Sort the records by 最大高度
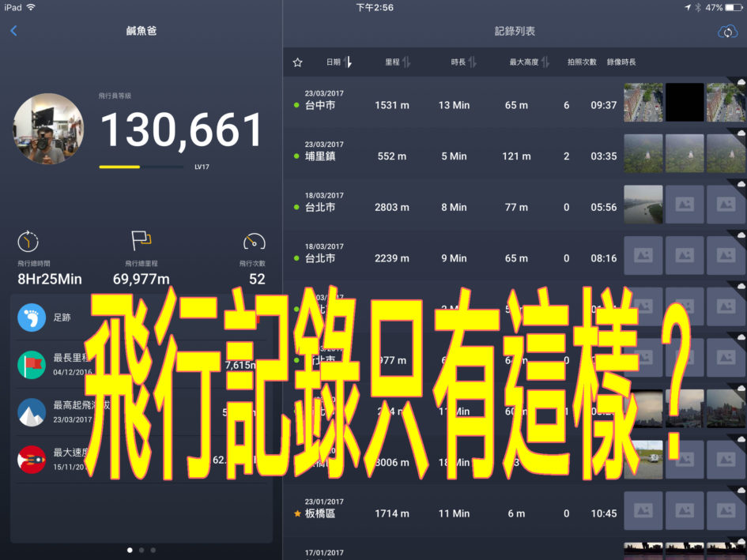 pos(530,62)
